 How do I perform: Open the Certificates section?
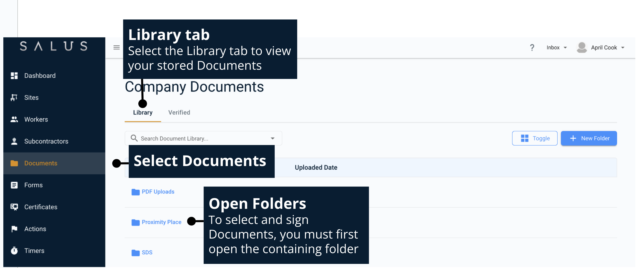(x=41, y=207)
